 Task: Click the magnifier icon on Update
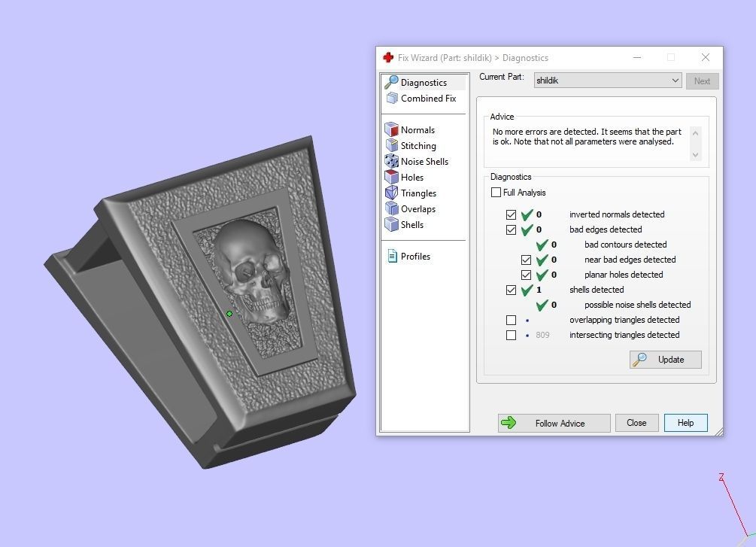pyautogui.click(x=640, y=360)
